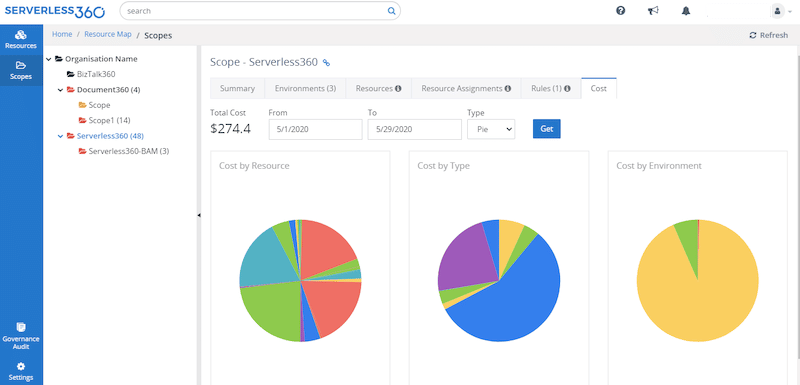
Task: Click the orange Scope folder icon
Action: click(82, 105)
